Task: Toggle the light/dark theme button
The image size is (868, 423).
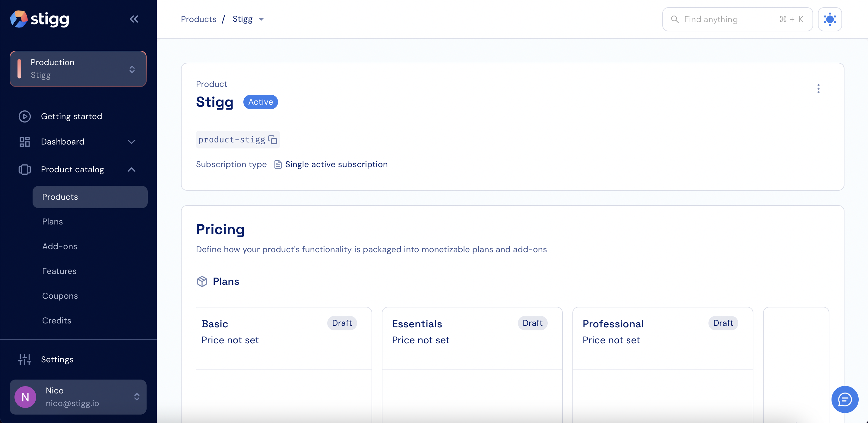Action: tap(830, 19)
